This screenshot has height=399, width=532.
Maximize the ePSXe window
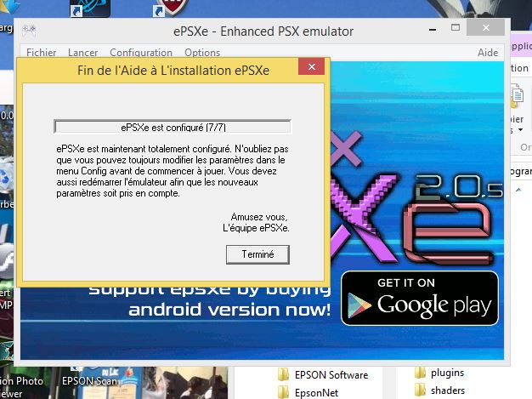point(456,28)
